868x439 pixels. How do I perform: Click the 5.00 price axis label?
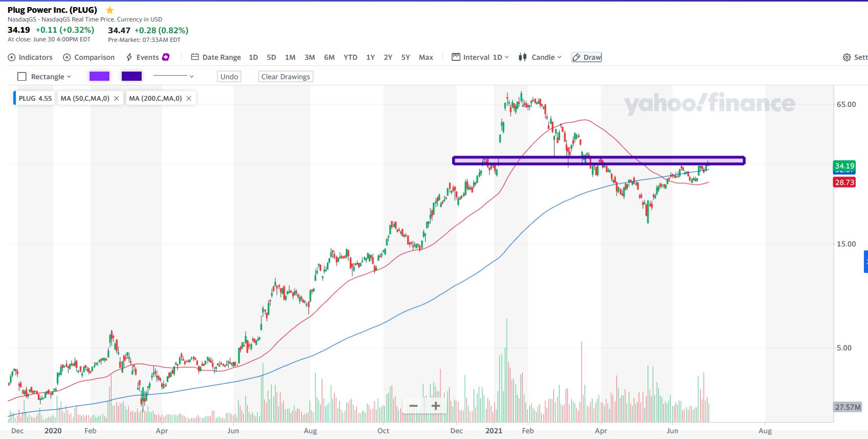tap(844, 348)
